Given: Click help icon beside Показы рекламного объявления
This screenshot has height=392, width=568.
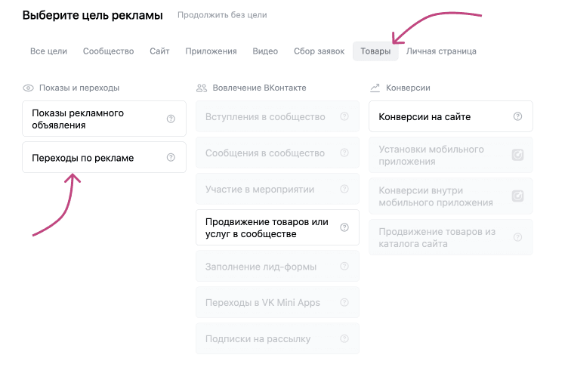Looking at the screenshot, I should tap(171, 119).
